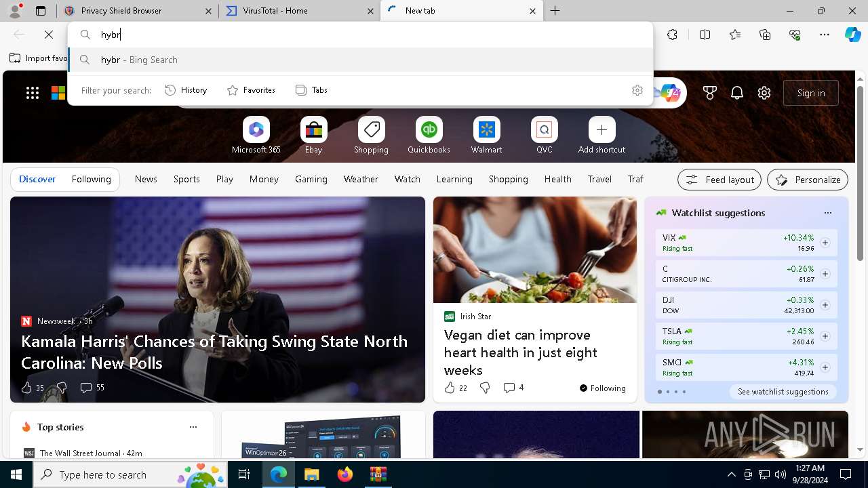Select the Discover feed tab
This screenshot has width=868, height=488.
click(x=37, y=179)
